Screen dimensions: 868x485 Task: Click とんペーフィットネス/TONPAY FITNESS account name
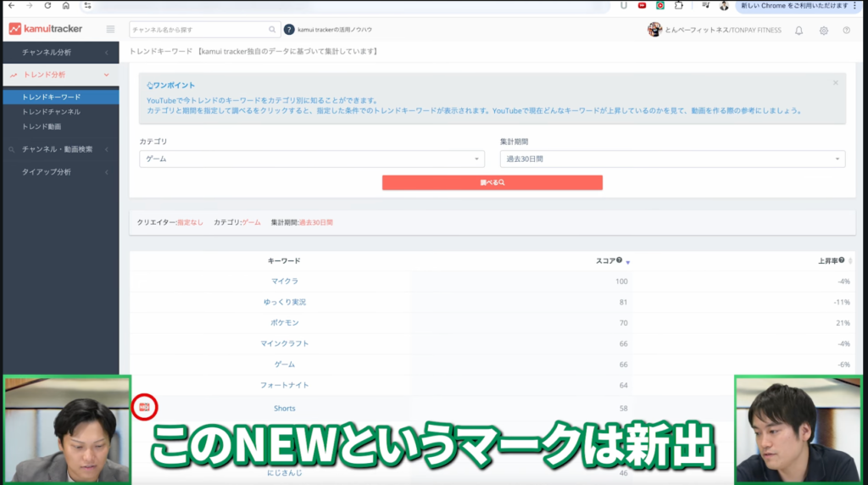[x=723, y=31]
